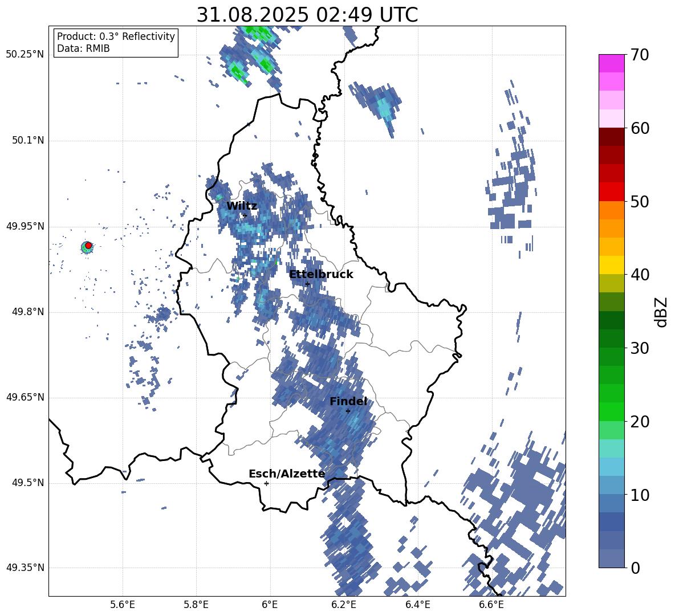
Task: Click the 49.8°N latitude label
Action: pyautogui.click(x=27, y=312)
